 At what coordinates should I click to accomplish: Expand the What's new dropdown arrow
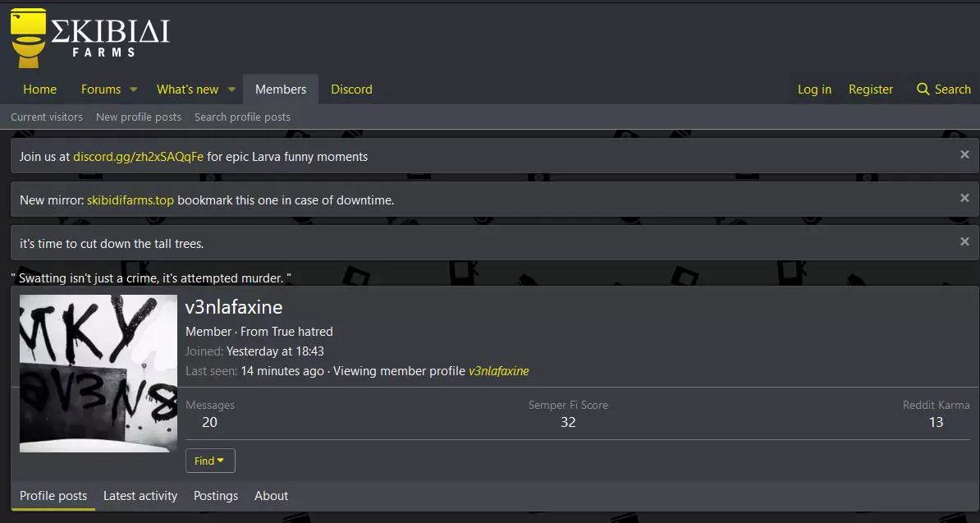point(231,89)
